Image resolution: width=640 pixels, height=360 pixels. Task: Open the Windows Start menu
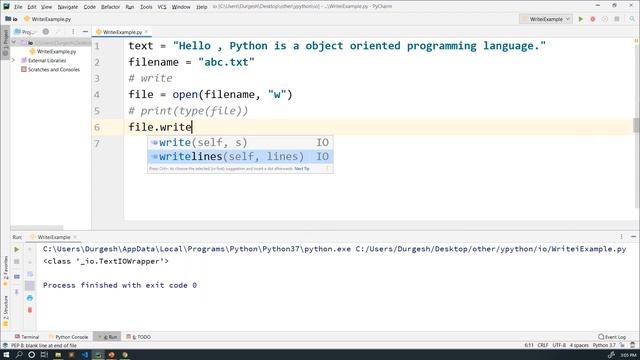[6, 355]
